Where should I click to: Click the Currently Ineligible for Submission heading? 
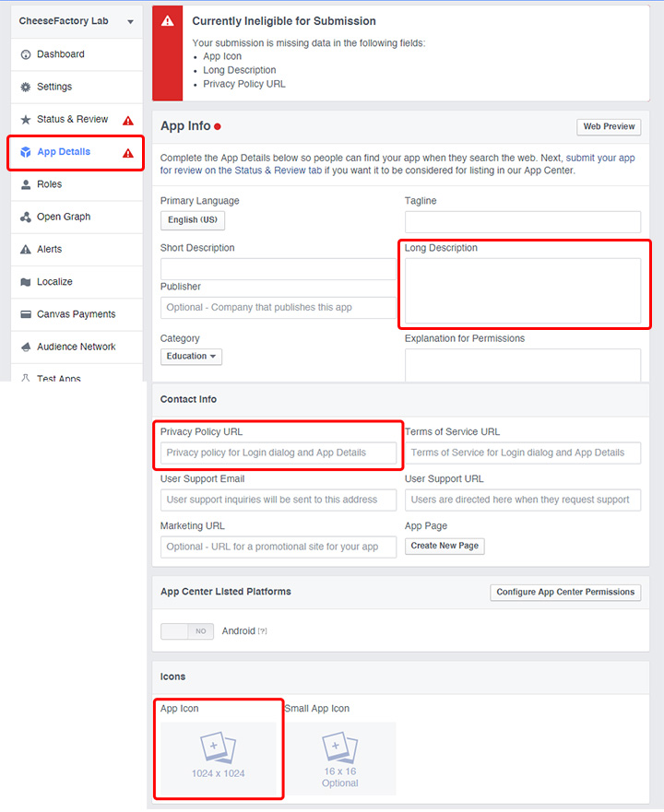pos(284,21)
